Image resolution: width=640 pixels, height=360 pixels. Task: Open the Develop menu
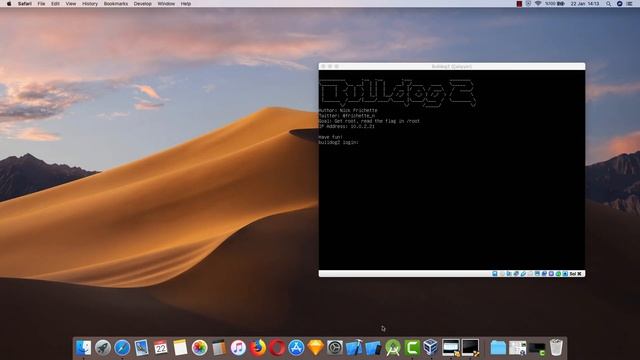(x=142, y=4)
